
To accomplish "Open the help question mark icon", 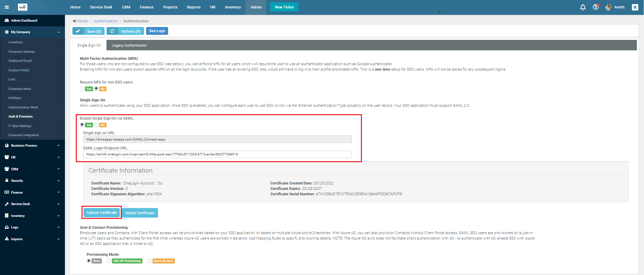I will (596, 7).
